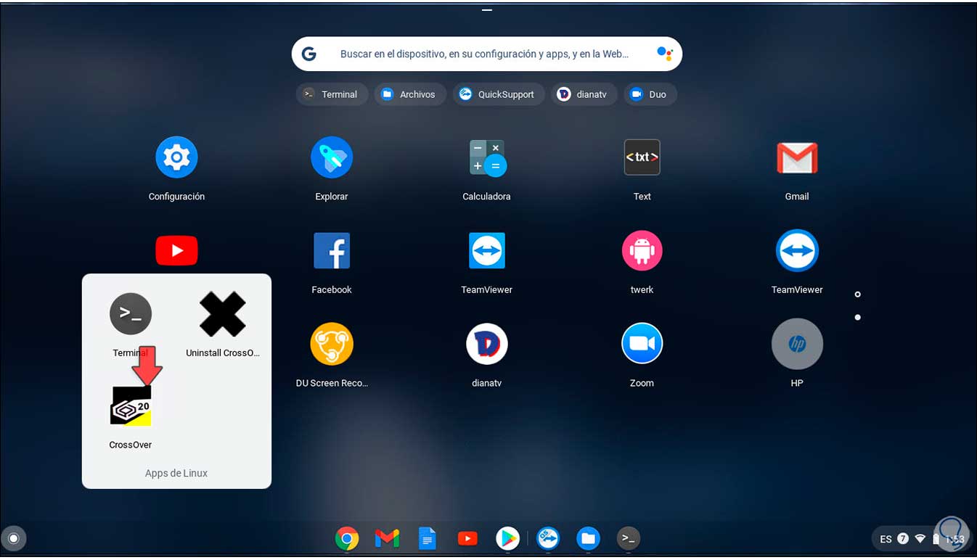Select the Terminal suggestion chip

(332, 94)
